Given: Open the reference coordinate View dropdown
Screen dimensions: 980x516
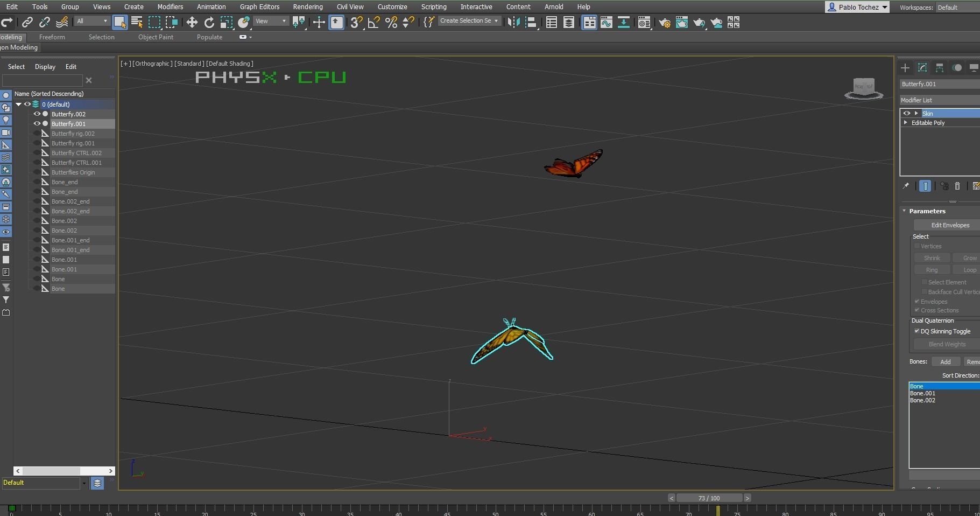Looking at the screenshot, I should [271, 21].
